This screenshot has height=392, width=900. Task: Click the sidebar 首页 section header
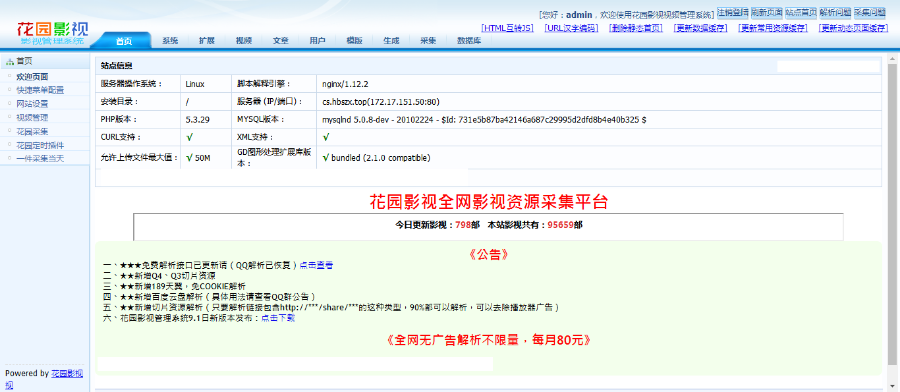click(45, 61)
